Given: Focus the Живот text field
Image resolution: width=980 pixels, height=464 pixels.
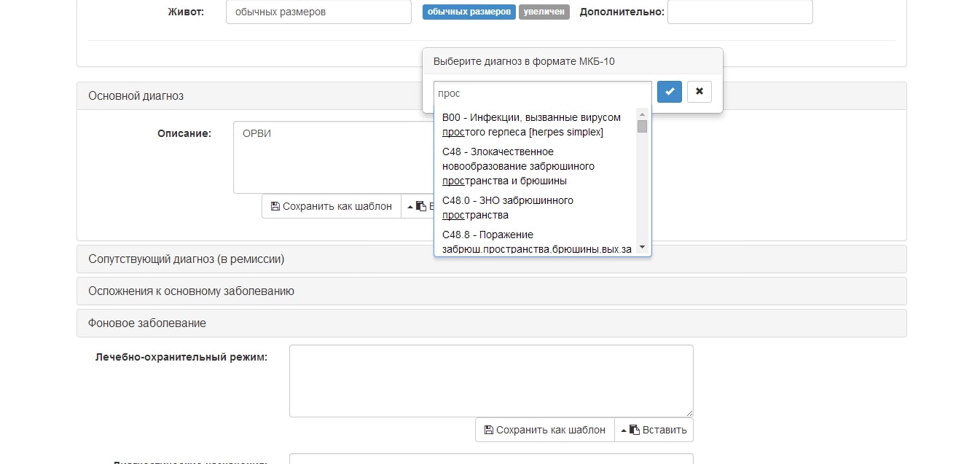Looking at the screenshot, I should point(318,12).
